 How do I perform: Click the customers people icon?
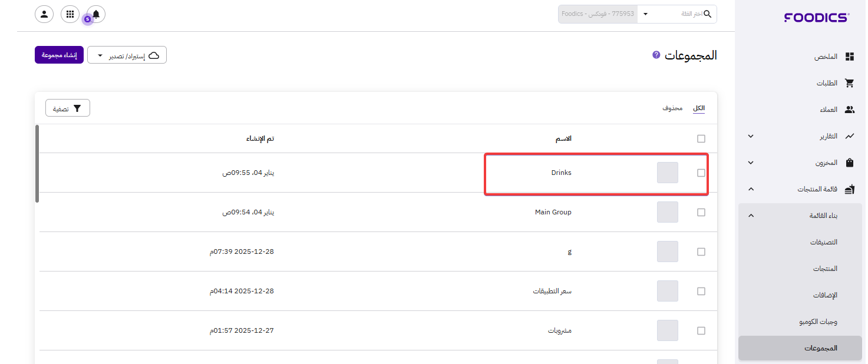(849, 110)
